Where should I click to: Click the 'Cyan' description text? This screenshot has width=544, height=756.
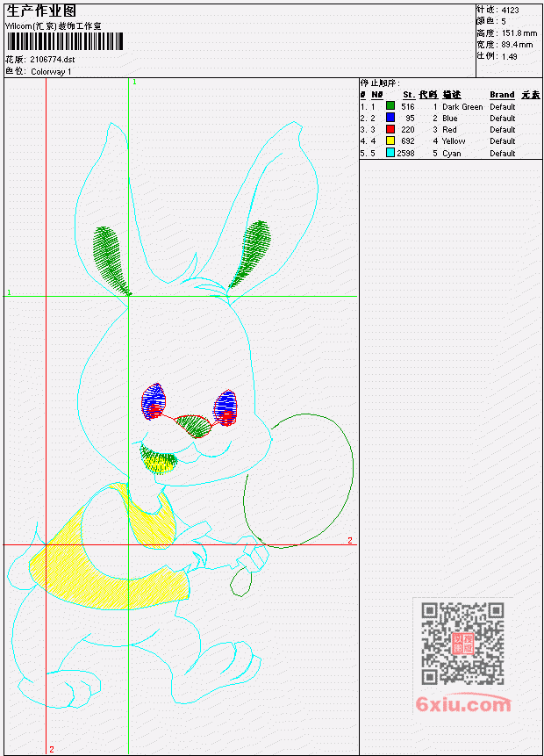[x=452, y=154]
